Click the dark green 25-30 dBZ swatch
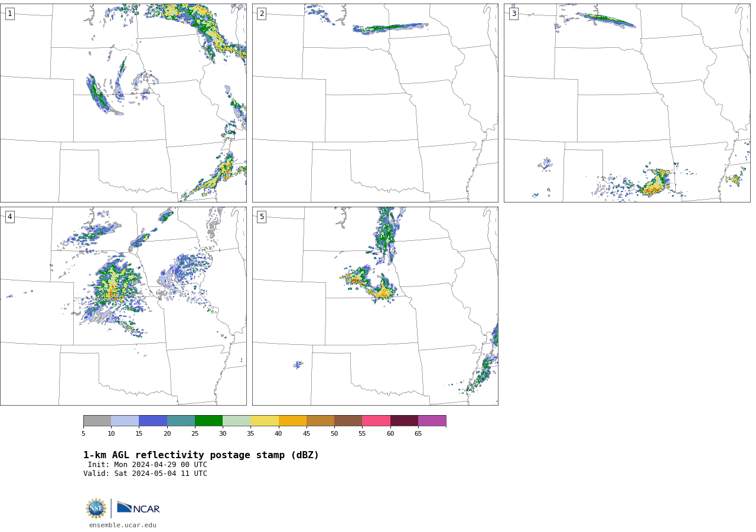The width and height of the screenshot is (756, 532). [208, 420]
